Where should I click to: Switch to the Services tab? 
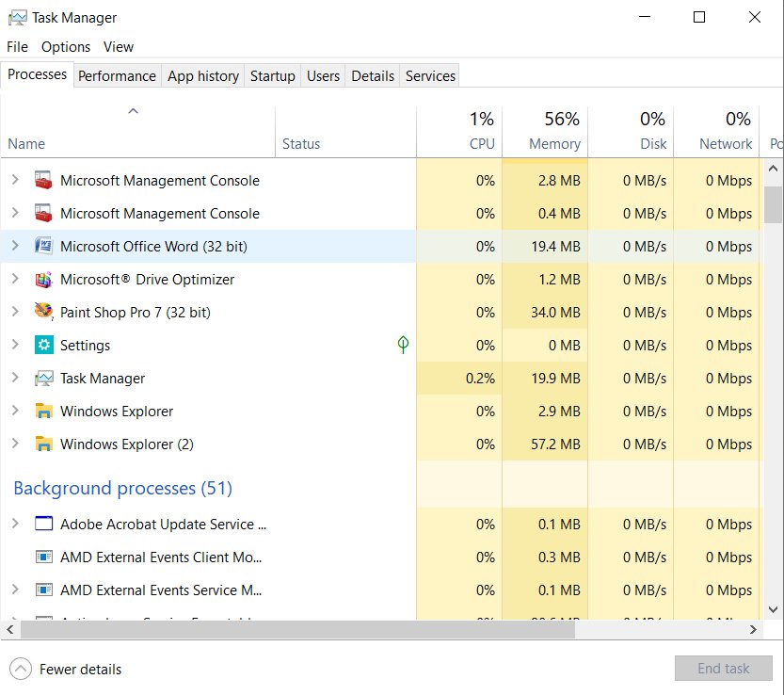(430, 76)
